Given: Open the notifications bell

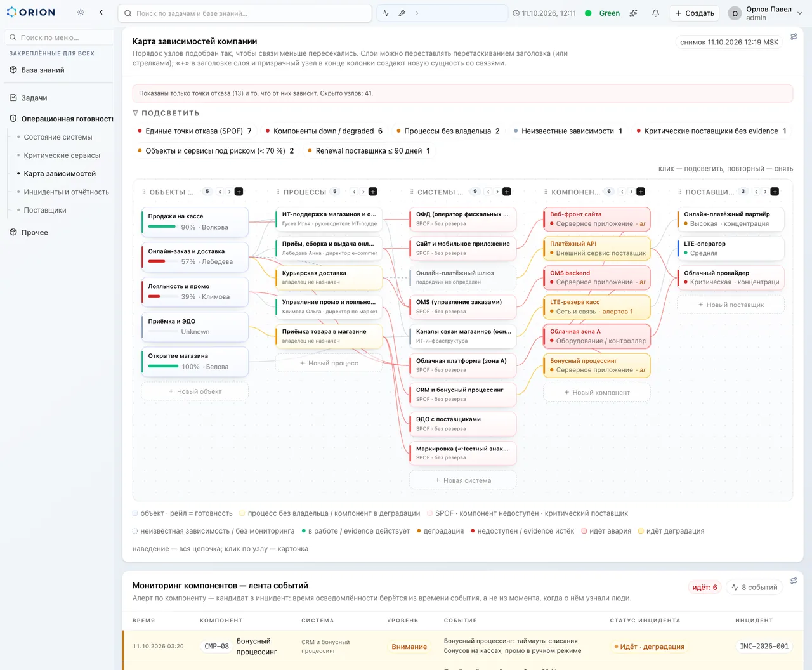Looking at the screenshot, I should 655,13.
